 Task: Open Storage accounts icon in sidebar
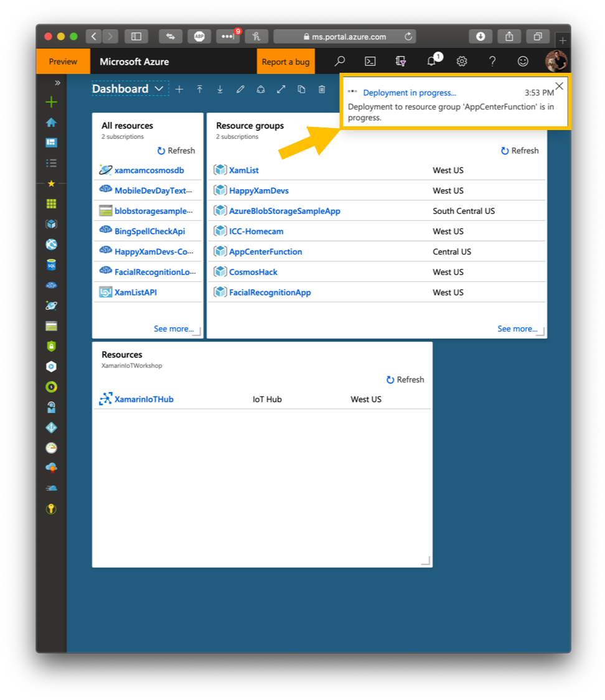tap(51, 326)
